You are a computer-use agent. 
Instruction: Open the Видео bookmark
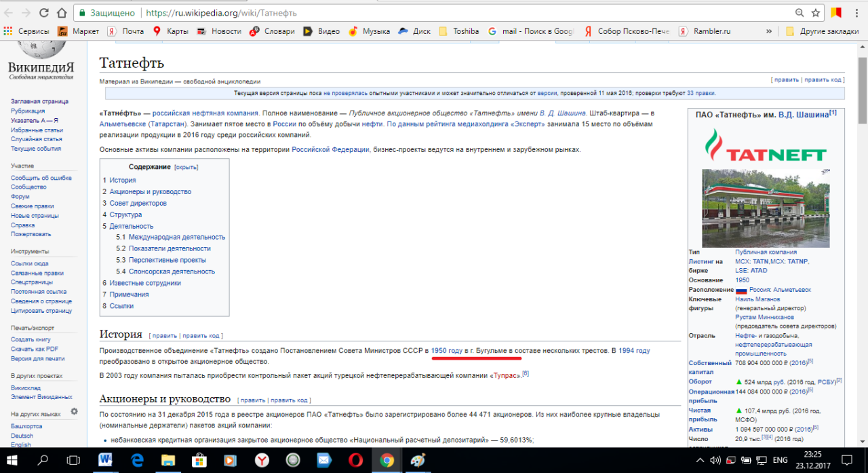coord(321,31)
